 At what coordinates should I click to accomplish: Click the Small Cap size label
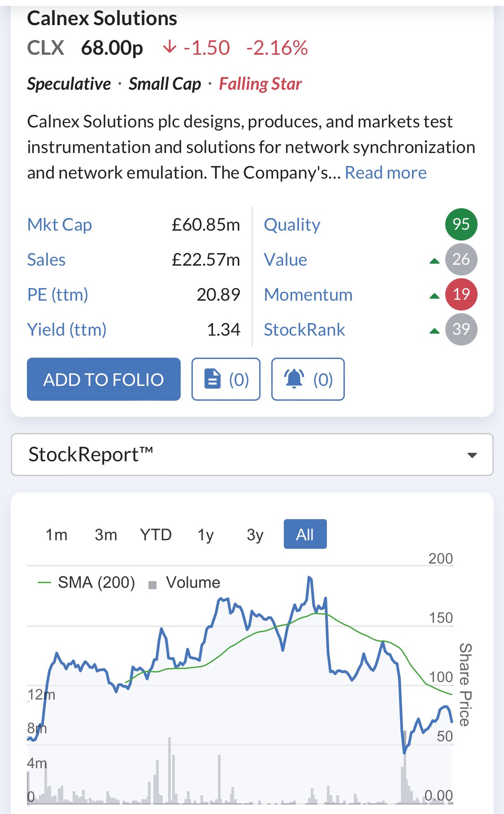[x=165, y=84]
